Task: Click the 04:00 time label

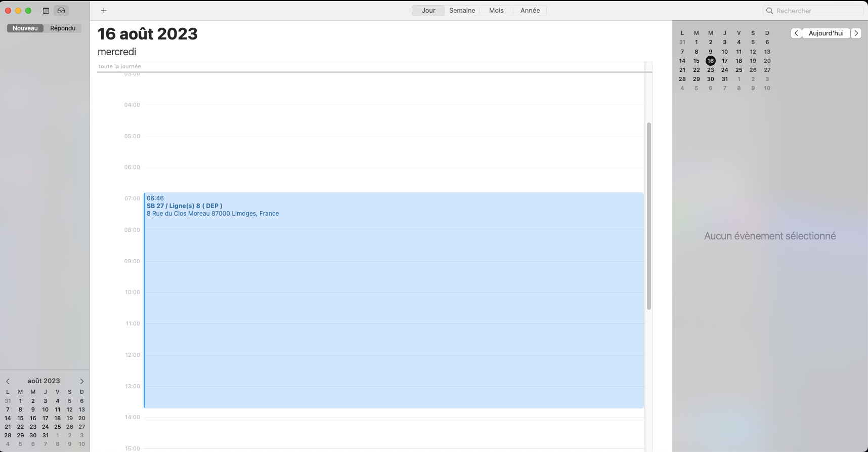Action: (x=132, y=105)
